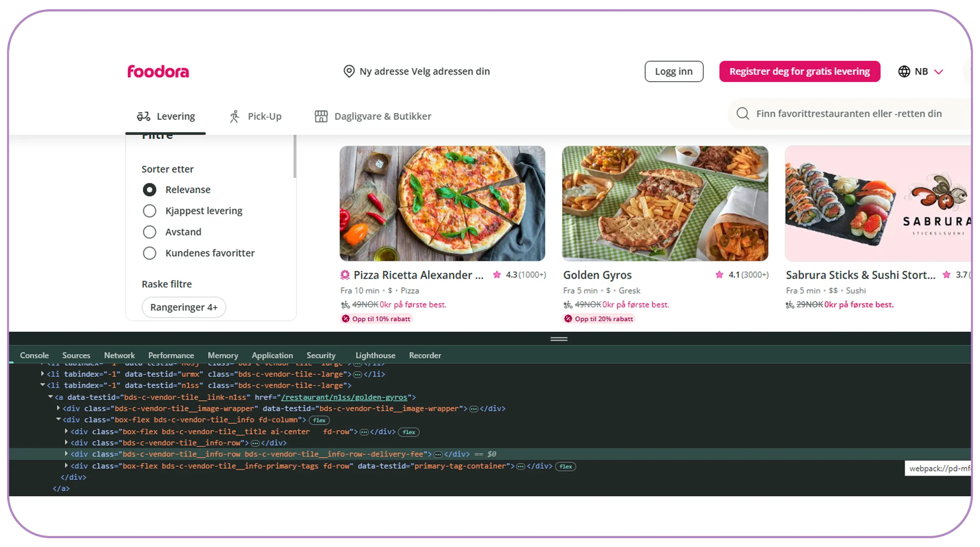Viewport: 980px width, 547px height.
Task: Click the 10% rabatt discount icon
Action: point(346,319)
